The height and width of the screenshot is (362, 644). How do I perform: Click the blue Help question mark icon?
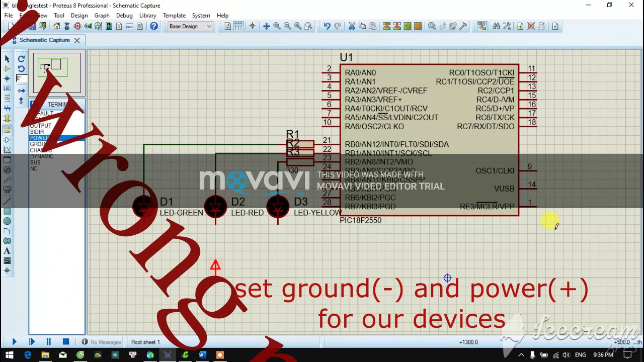[154, 26]
